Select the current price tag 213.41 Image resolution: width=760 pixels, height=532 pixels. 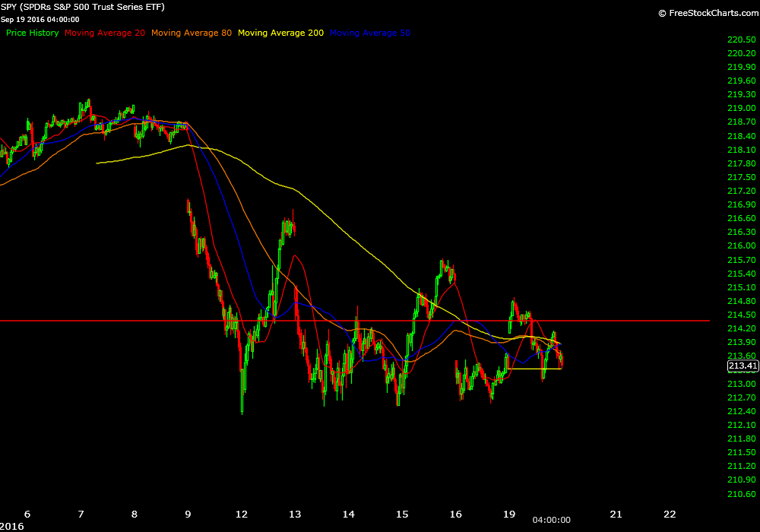point(743,366)
